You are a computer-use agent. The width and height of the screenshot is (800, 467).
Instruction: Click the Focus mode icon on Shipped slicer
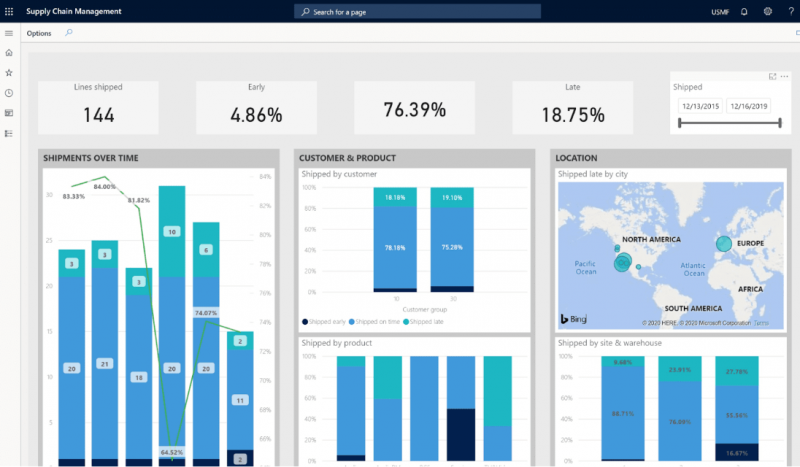click(x=772, y=77)
